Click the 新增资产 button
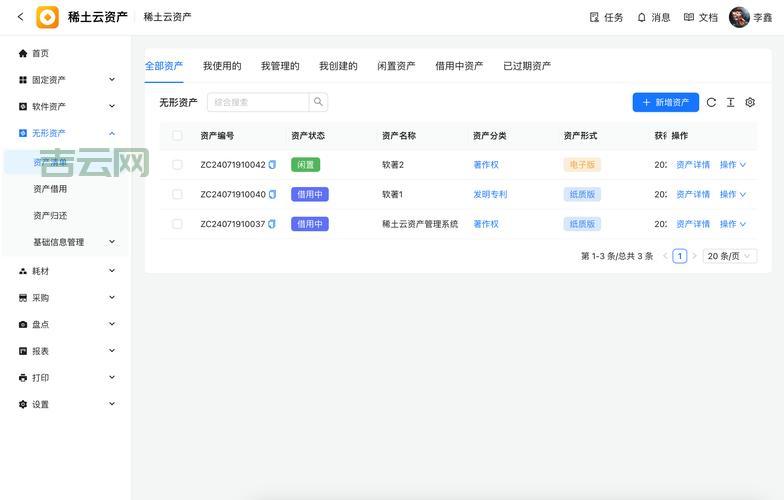784x500 pixels. pos(666,102)
